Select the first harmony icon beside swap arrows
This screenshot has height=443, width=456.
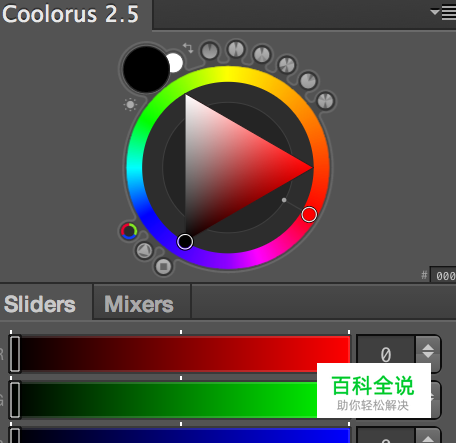[210, 51]
